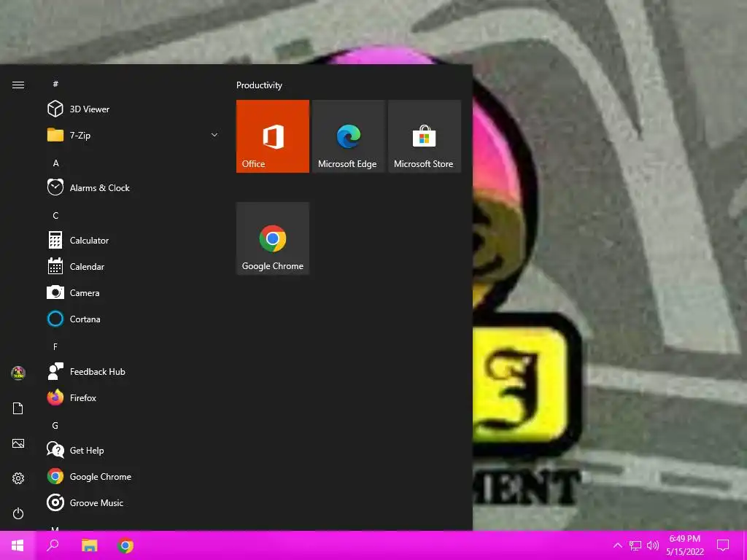
Task: Open the network tray icon
Action: click(635, 545)
